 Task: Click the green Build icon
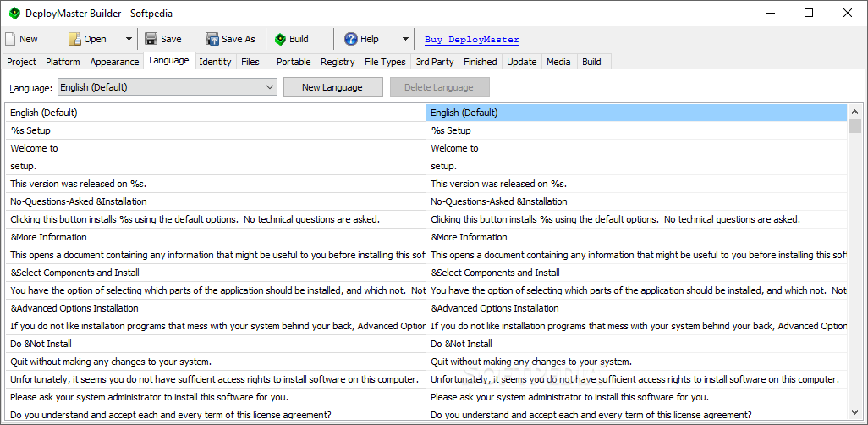tap(281, 39)
